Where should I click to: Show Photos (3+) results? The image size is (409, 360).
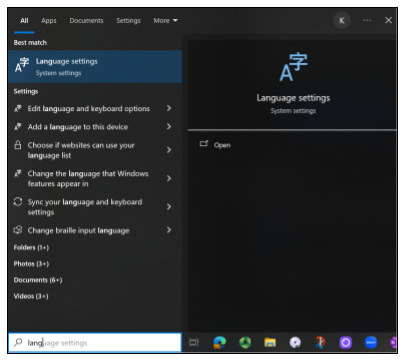click(x=31, y=264)
